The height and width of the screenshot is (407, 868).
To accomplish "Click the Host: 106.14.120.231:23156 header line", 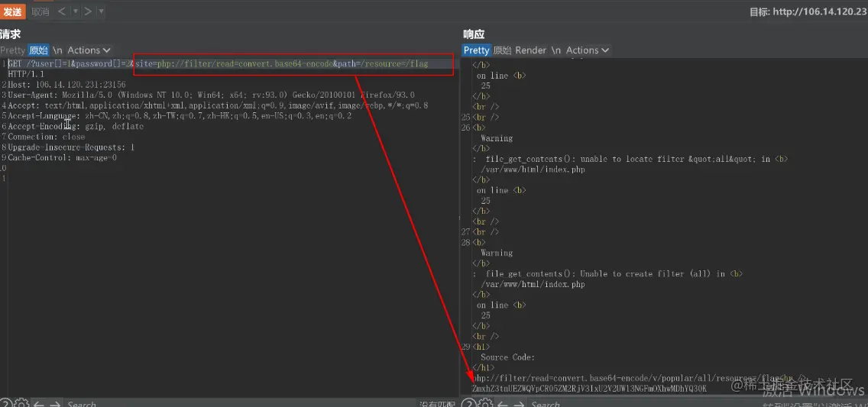I will (66, 85).
